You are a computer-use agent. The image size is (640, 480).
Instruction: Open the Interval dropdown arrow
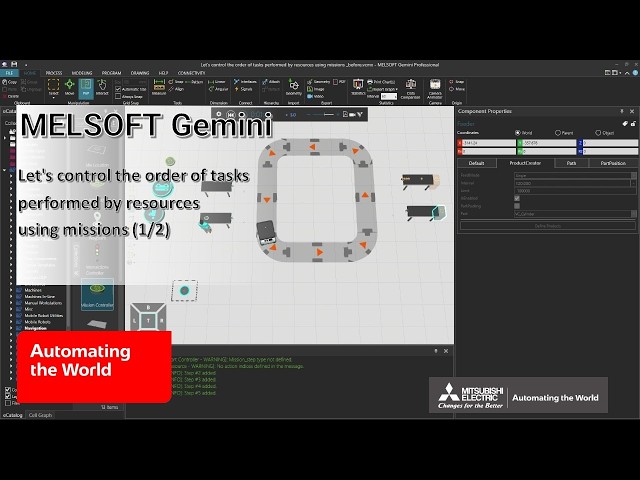pyautogui.click(x=633, y=183)
